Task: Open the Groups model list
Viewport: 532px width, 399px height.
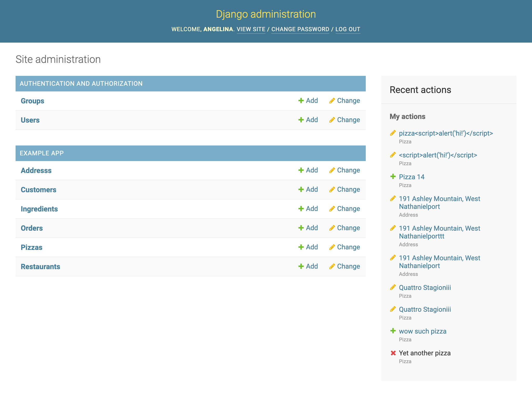Action: tap(32, 101)
